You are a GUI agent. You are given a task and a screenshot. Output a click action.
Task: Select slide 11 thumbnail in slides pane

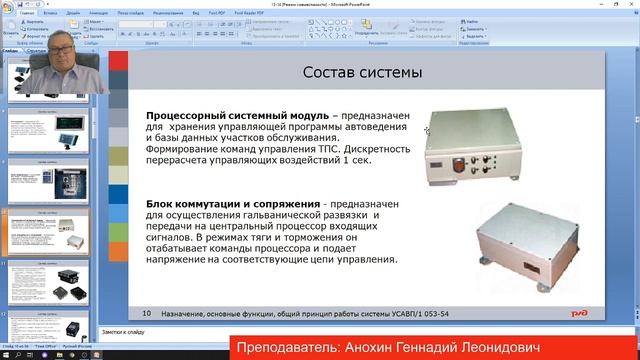[48, 283]
